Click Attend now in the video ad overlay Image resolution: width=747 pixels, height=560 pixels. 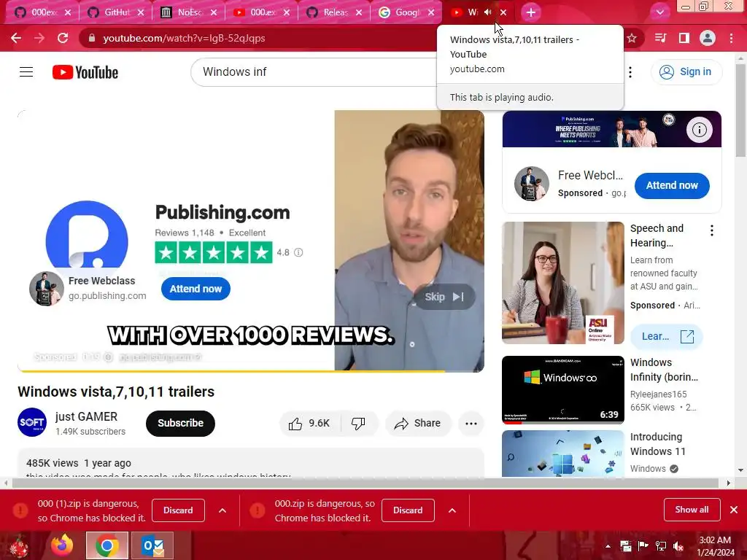(196, 289)
